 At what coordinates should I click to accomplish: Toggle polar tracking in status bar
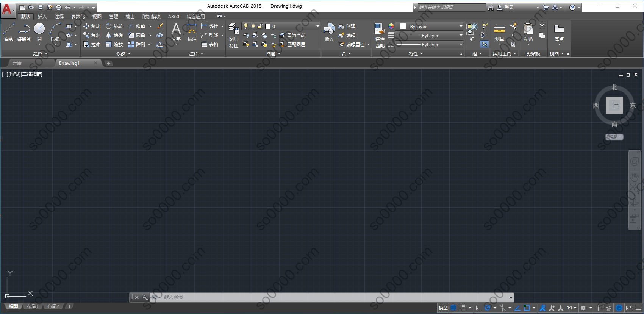tap(488, 308)
